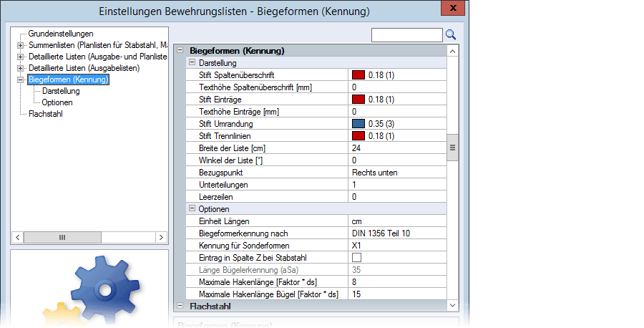Open Biegeformerkennung value DIN 1356 Teil 10
The width and height of the screenshot is (644, 328).
click(x=397, y=233)
